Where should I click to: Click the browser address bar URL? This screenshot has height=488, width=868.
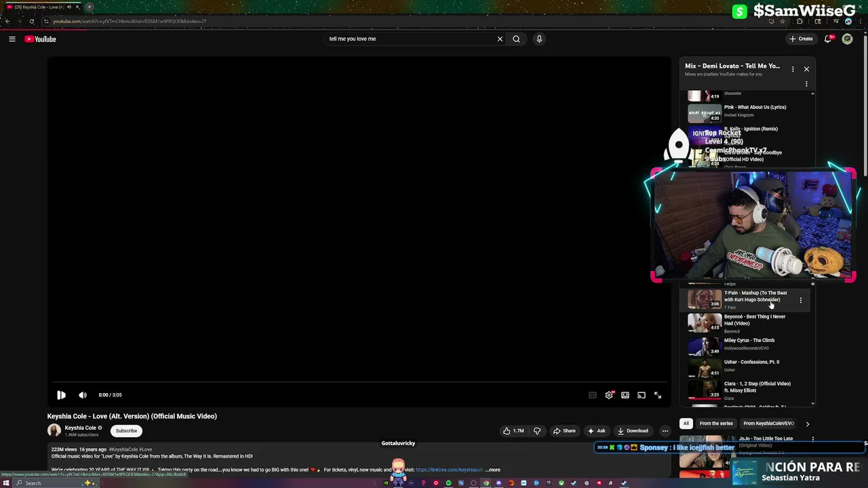pos(129,21)
